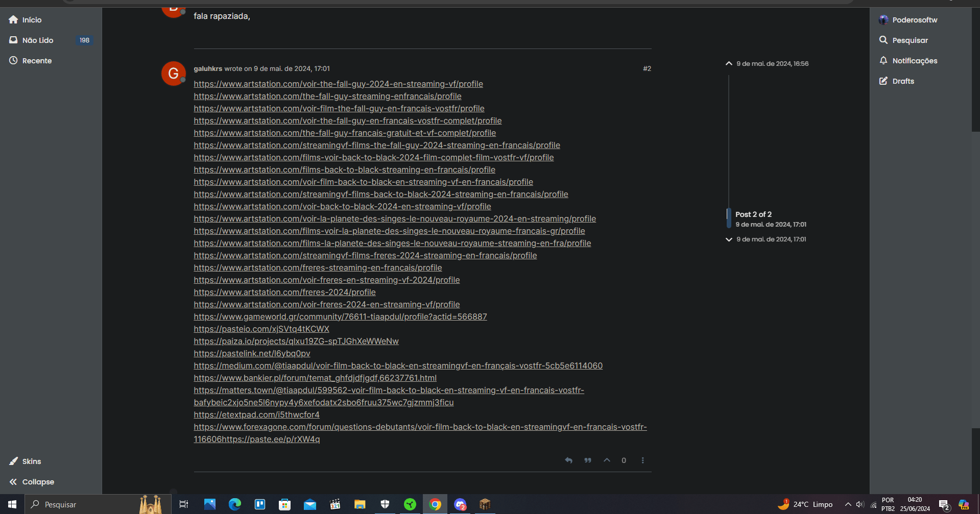The width and height of the screenshot is (980, 514).
Task: Open the clapperboard video app on taskbar
Action: 335,504
